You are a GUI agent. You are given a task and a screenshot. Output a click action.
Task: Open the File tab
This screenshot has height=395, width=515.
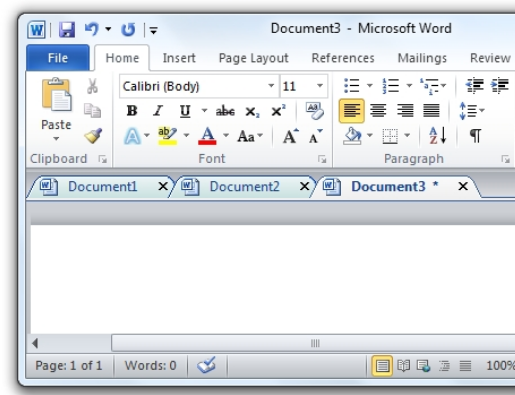[x=58, y=58]
